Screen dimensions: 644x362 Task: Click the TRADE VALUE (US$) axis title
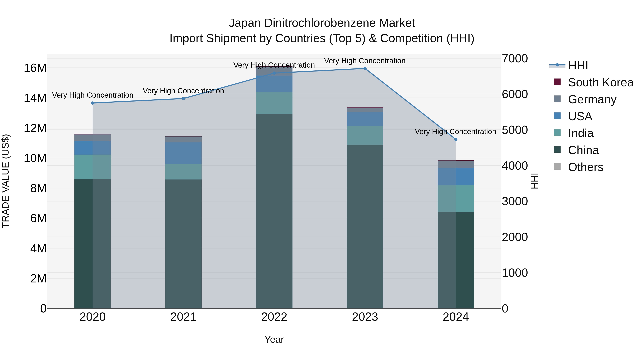[x=6, y=181]
